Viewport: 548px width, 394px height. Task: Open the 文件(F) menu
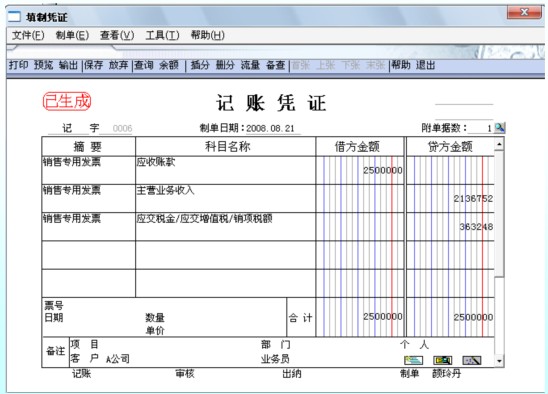point(28,35)
